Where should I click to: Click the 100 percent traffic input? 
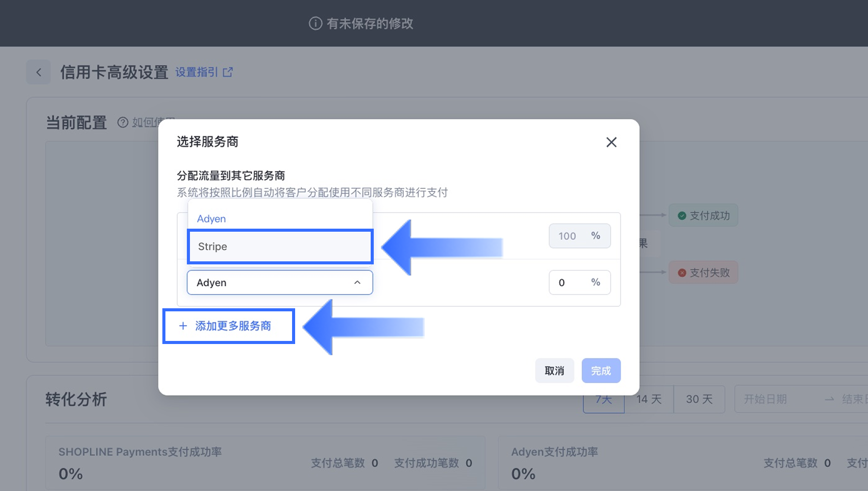tap(568, 236)
